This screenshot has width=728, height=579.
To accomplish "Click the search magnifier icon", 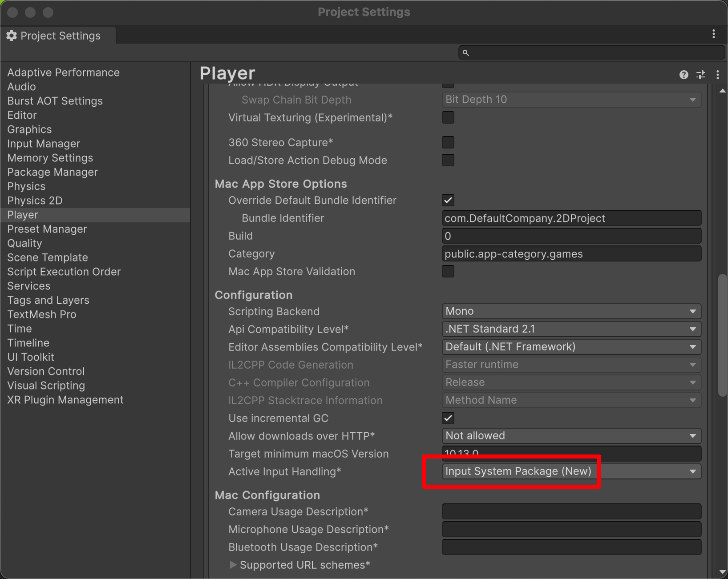I will click(x=465, y=53).
